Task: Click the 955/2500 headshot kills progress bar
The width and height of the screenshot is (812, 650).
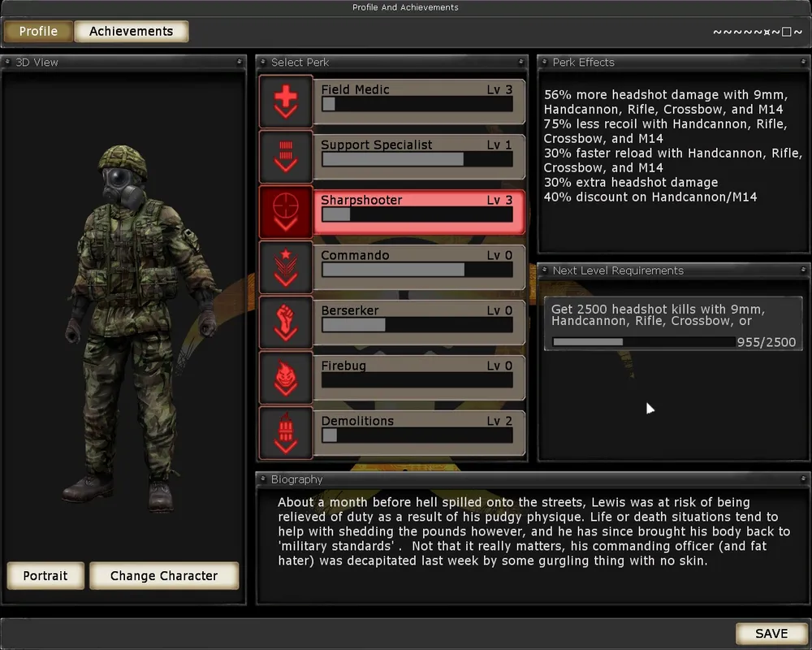Action: [x=643, y=342]
